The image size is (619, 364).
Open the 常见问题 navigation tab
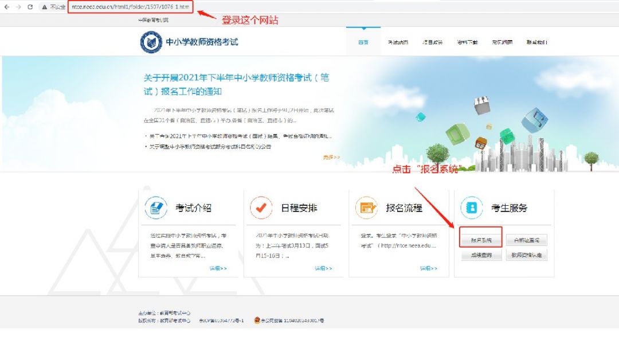(502, 42)
